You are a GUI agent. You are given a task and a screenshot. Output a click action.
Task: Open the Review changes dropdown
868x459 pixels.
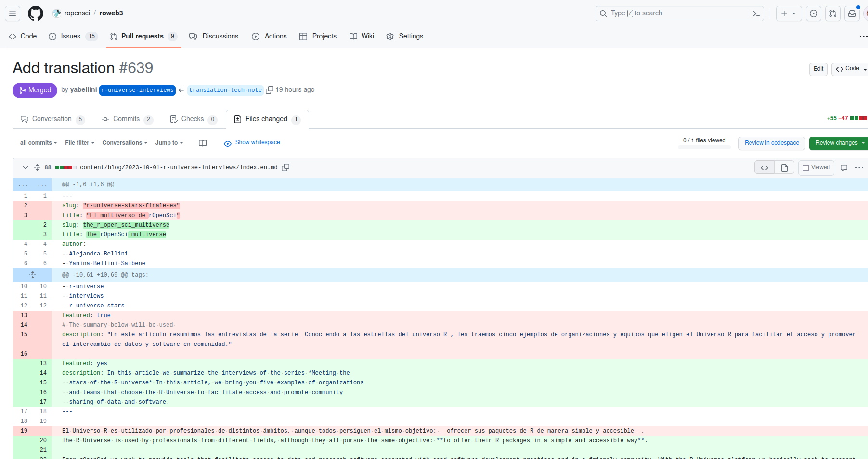click(838, 143)
